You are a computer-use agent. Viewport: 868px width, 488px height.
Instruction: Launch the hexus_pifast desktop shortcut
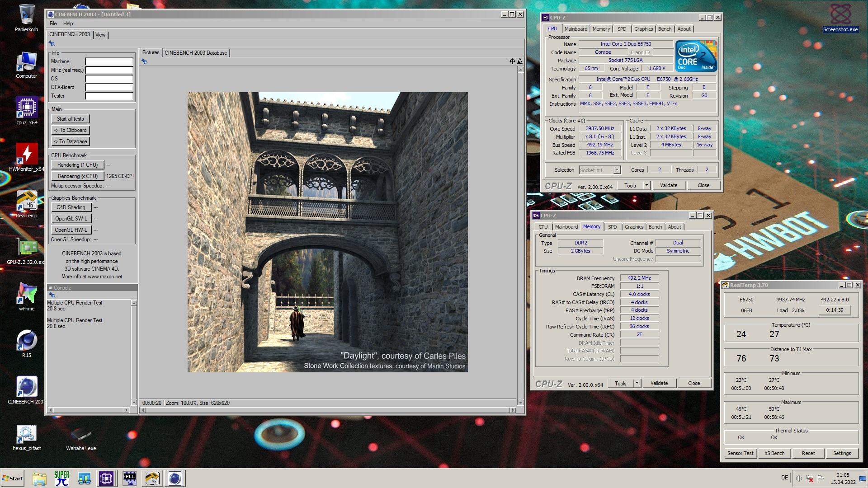27,437
